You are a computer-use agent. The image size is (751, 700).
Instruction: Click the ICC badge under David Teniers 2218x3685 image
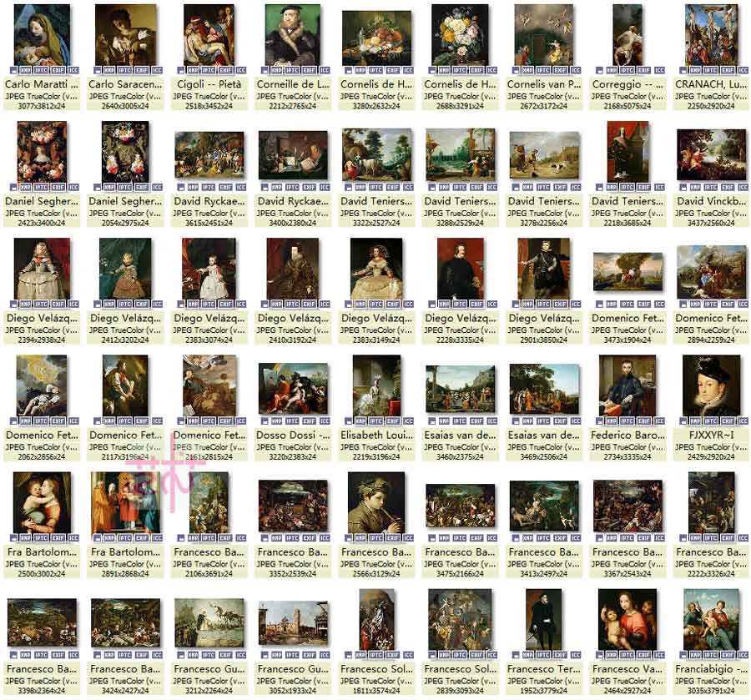659,187
